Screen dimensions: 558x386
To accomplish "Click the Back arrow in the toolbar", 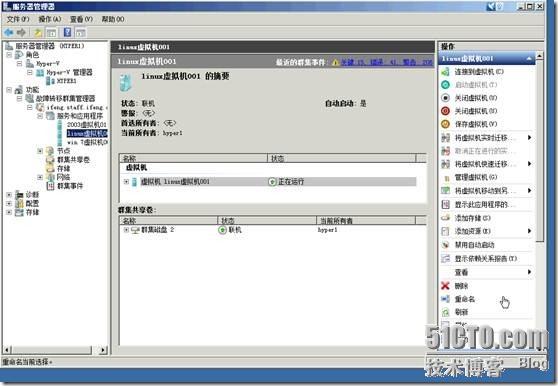I will 9,33.
